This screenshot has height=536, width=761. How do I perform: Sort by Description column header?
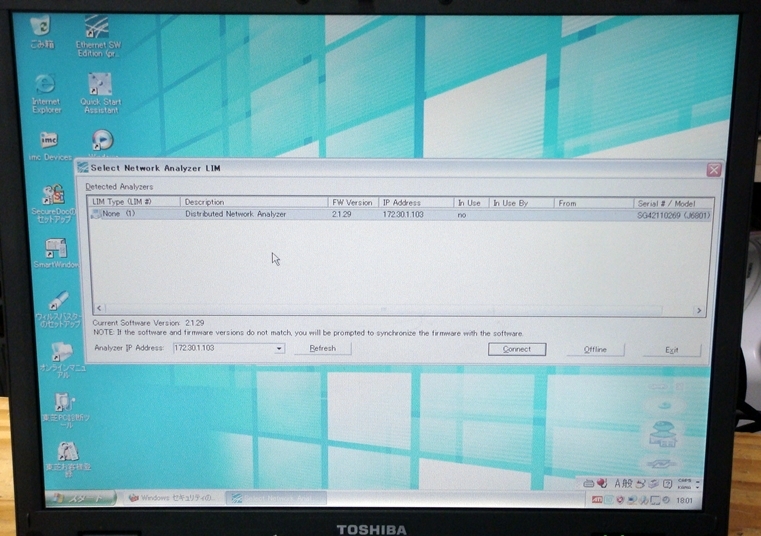coord(254,202)
